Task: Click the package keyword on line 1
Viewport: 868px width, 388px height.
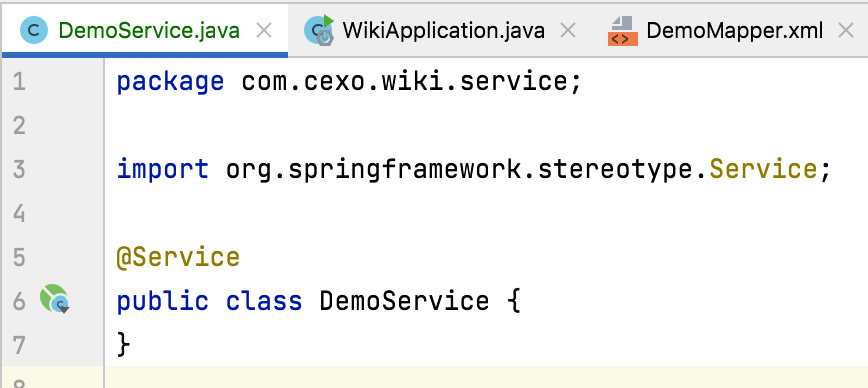Action: point(170,82)
